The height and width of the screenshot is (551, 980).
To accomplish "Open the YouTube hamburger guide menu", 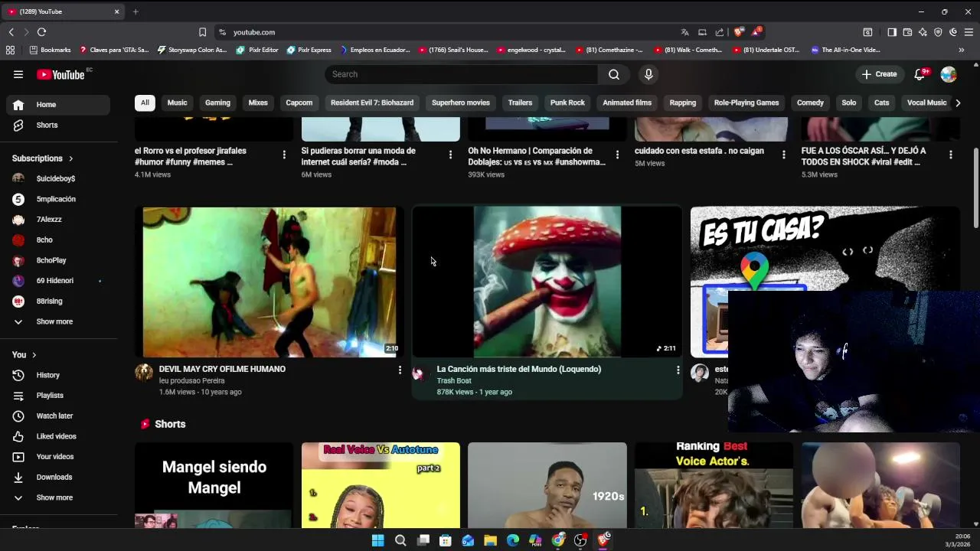I will coord(18,74).
